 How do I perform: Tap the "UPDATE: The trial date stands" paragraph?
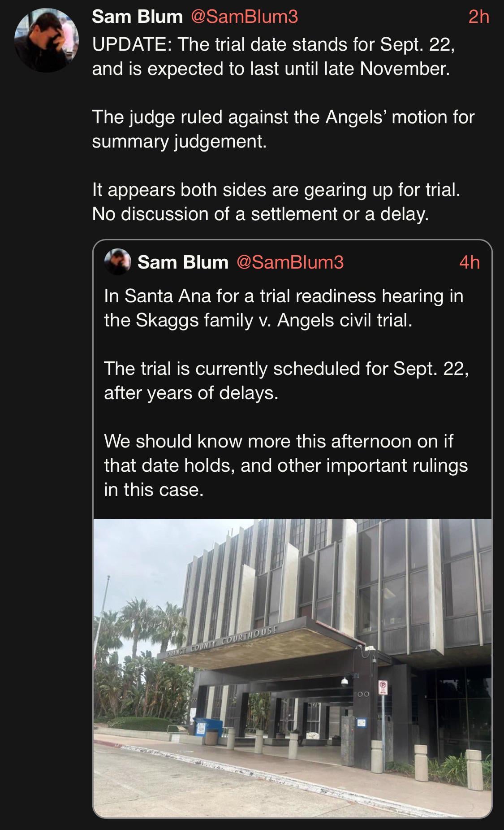(273, 56)
